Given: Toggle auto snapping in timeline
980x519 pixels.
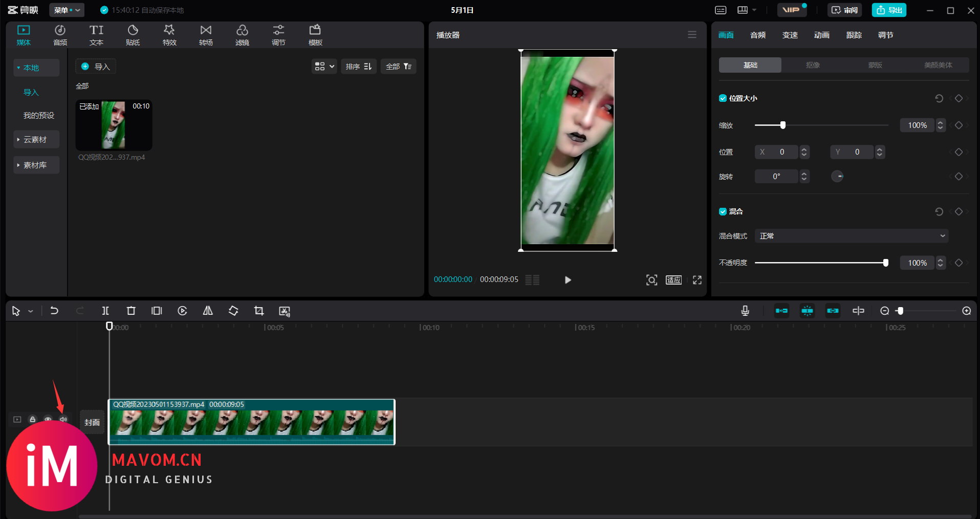Looking at the screenshot, I should 807,311.
